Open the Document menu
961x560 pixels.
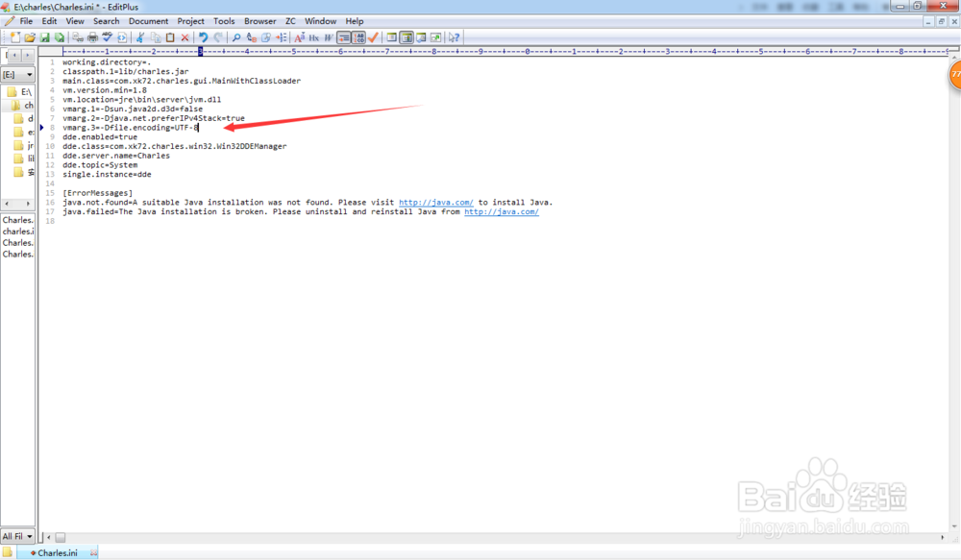click(148, 21)
